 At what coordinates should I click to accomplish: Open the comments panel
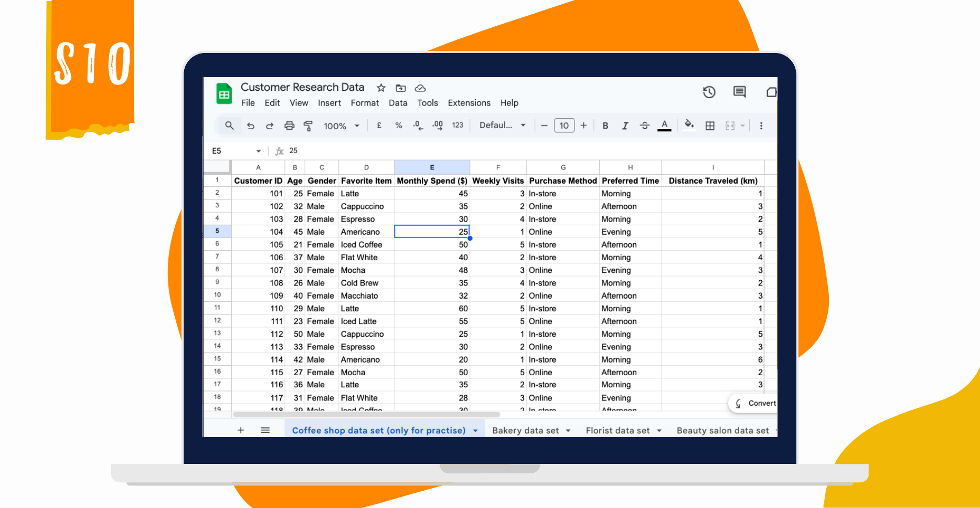click(x=739, y=92)
